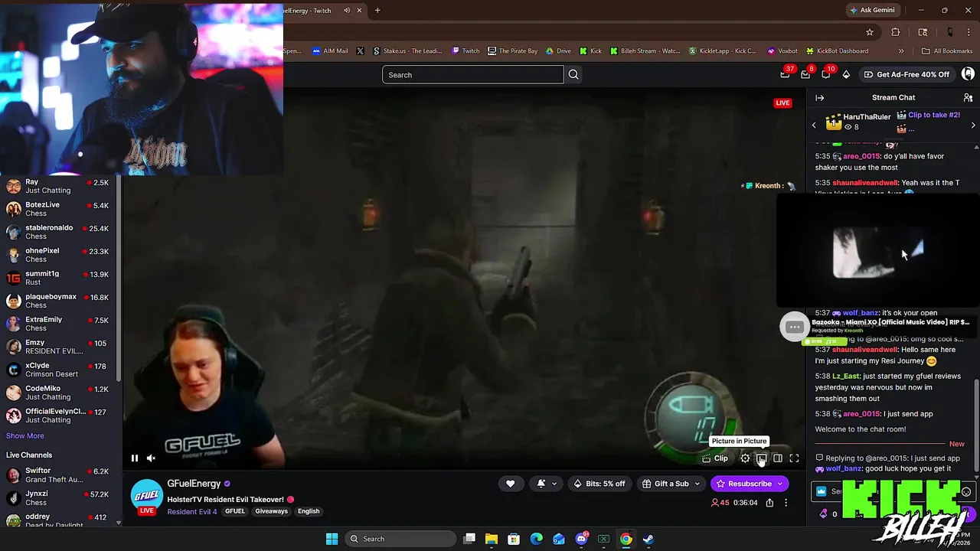Image resolution: width=980 pixels, height=551 pixels.
Task: Collapse the Stream Chat panel arrow
Action: [x=819, y=97]
